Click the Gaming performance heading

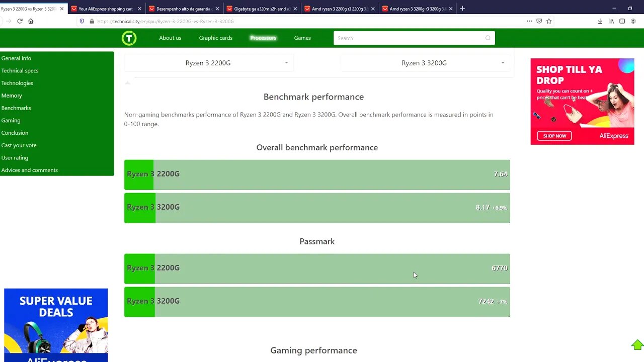(313, 350)
